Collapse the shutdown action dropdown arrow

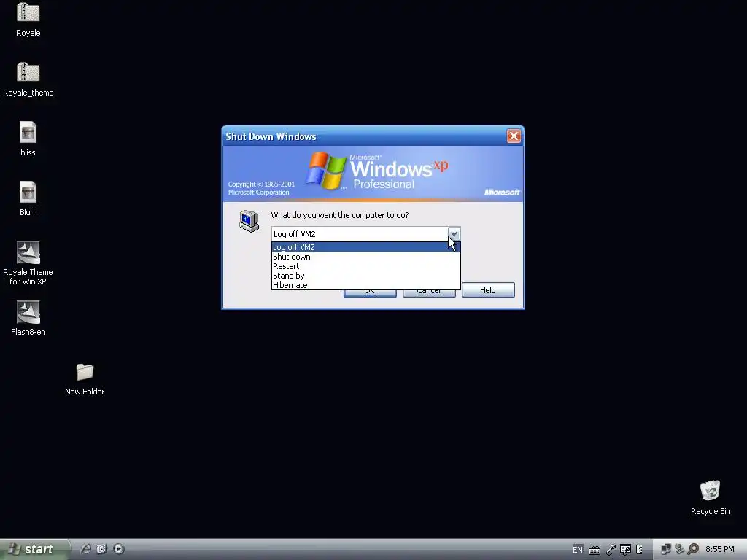pos(454,234)
